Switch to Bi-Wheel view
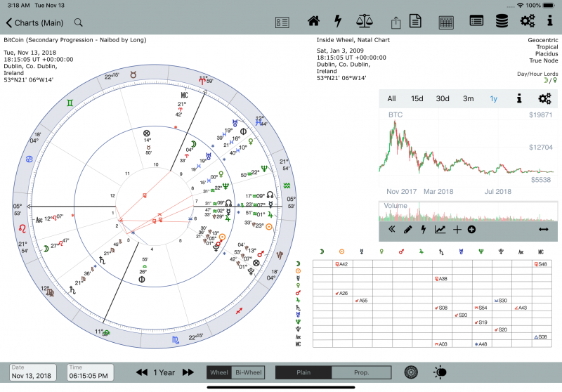 pyautogui.click(x=249, y=372)
